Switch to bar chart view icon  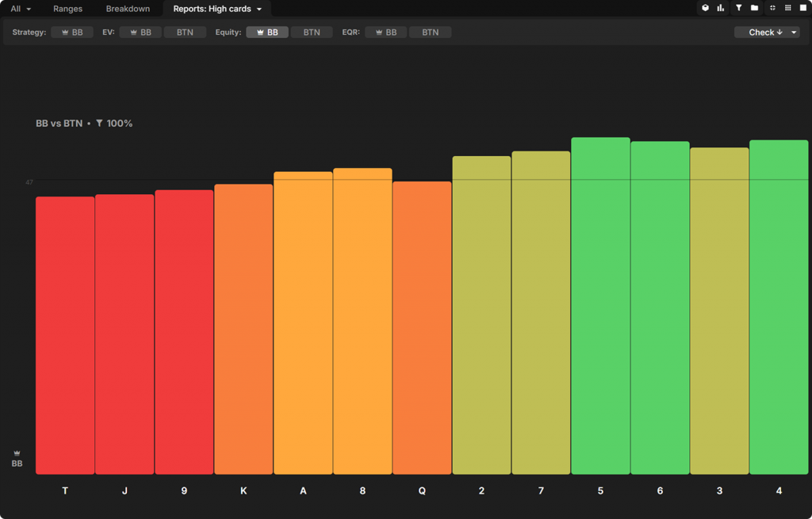coord(721,8)
